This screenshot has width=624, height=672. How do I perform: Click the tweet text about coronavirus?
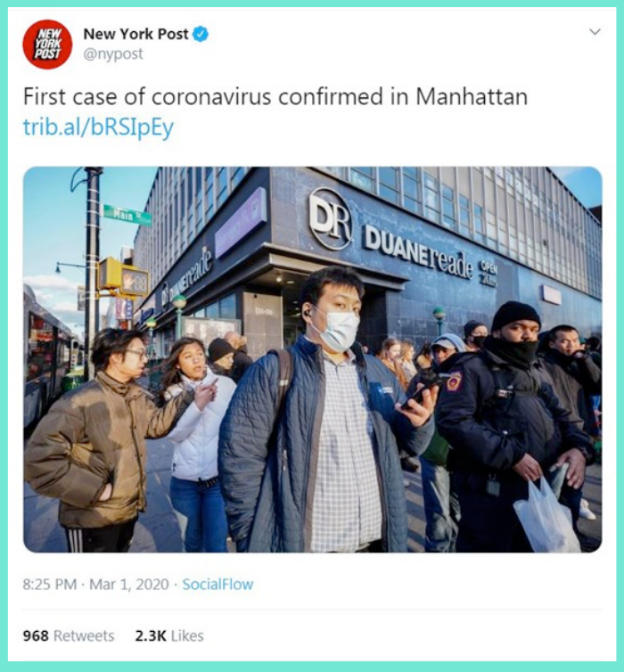pyautogui.click(x=275, y=96)
